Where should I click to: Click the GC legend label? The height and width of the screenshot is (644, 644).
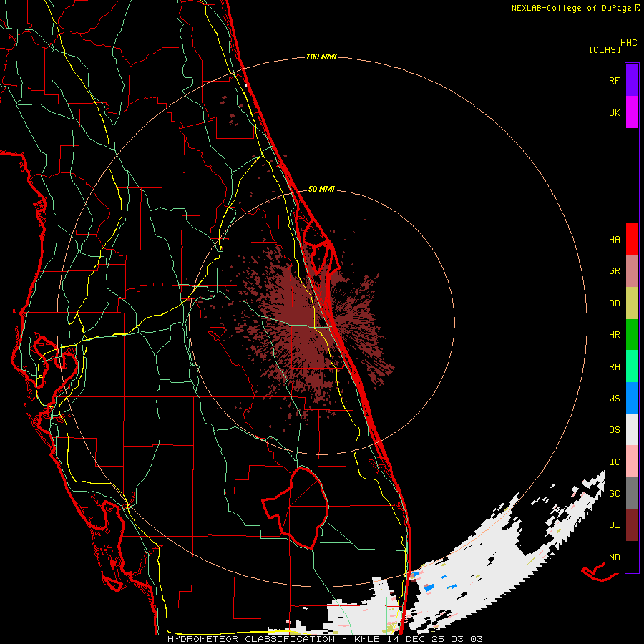pos(614,494)
